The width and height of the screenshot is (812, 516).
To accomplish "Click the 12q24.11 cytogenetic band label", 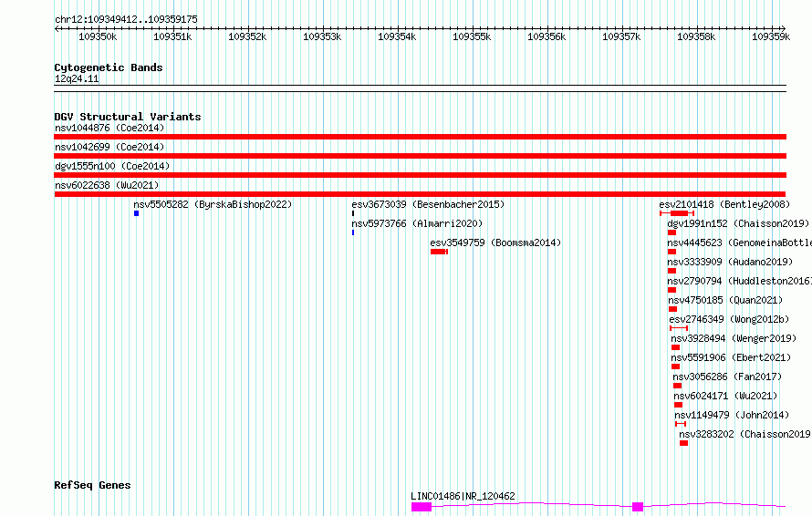I will tap(77, 78).
